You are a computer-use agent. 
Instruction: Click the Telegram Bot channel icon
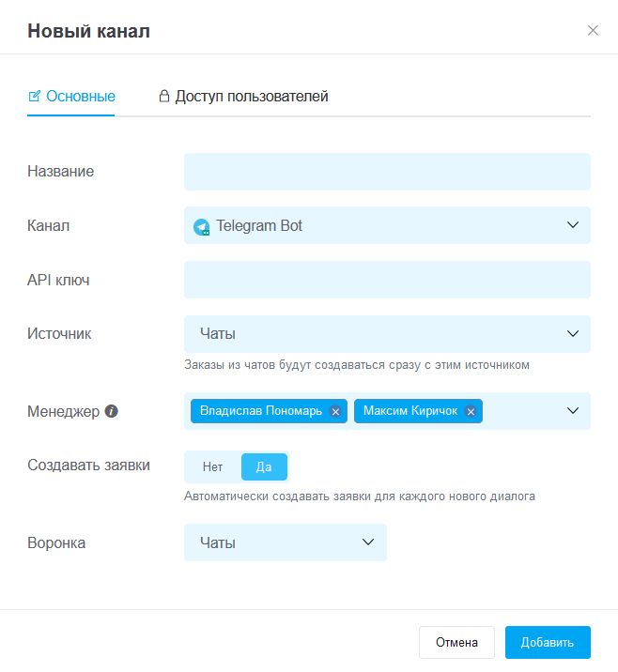coord(202,227)
